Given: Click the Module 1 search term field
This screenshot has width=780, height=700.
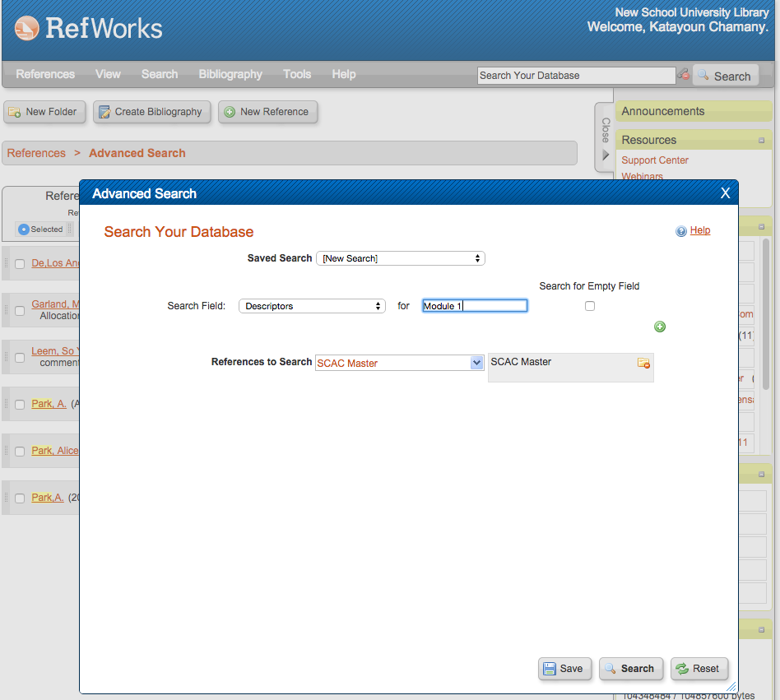Looking at the screenshot, I should pos(475,306).
